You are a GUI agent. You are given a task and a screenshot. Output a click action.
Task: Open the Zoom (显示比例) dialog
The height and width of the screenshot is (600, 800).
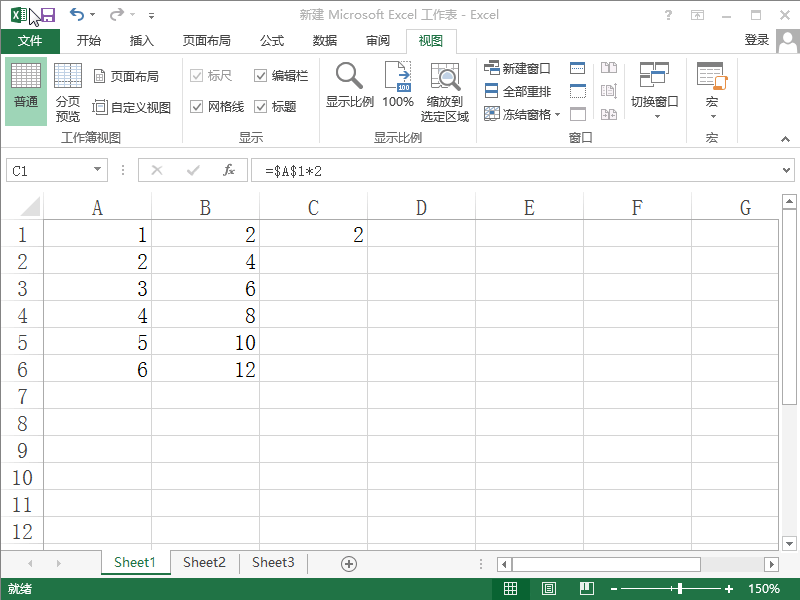[x=349, y=85]
